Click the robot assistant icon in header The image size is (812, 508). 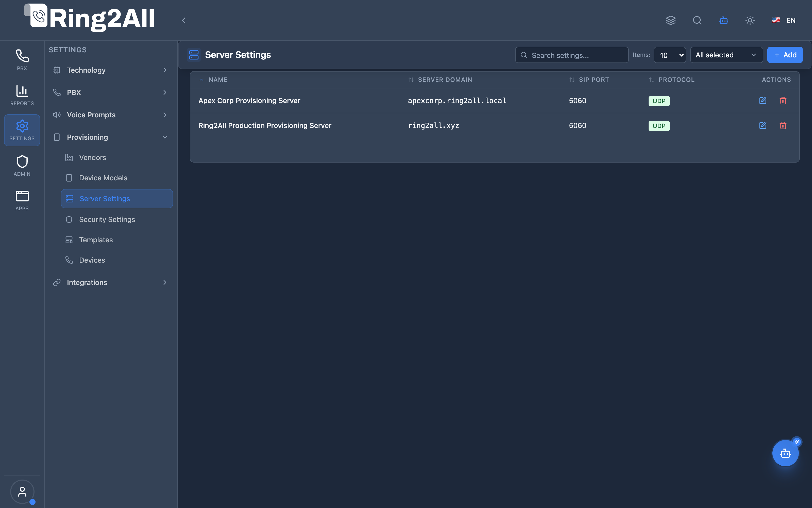(724, 20)
